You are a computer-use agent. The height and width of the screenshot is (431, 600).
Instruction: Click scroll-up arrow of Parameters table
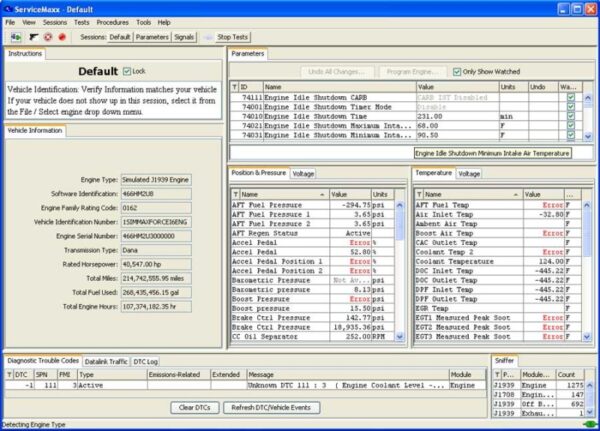[588, 97]
